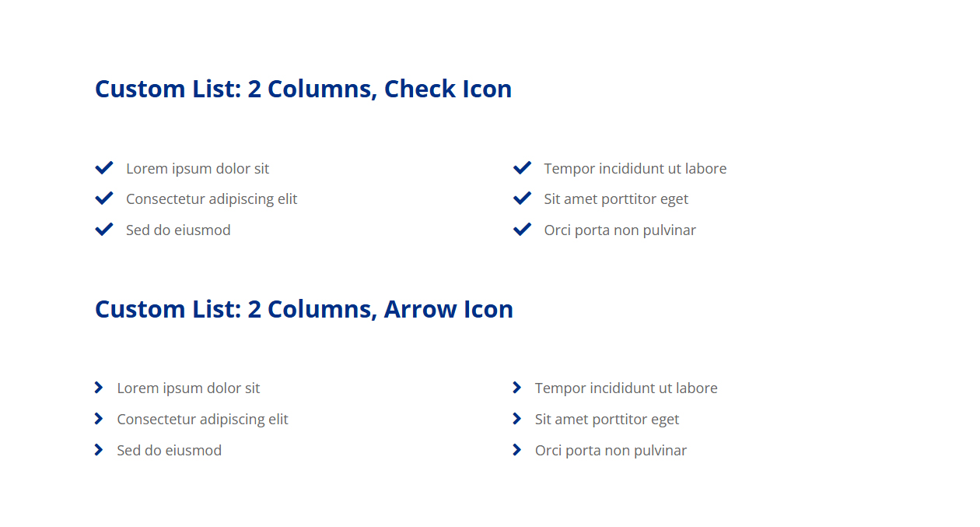Click the arrow chevron before 'Consectetur adipiscing elit' in the lower list
980x527 pixels.
pyautogui.click(x=99, y=419)
